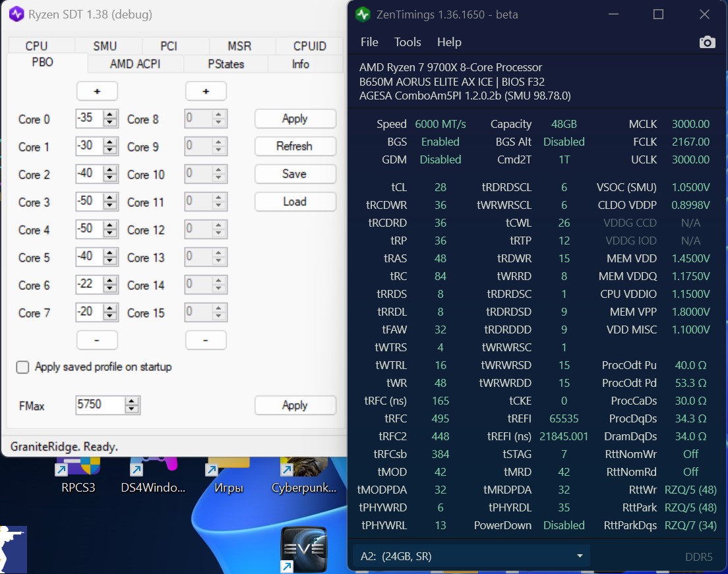This screenshot has height=574, width=728.
Task: Open the RPCS3 desktop shortcut
Action: (78, 476)
